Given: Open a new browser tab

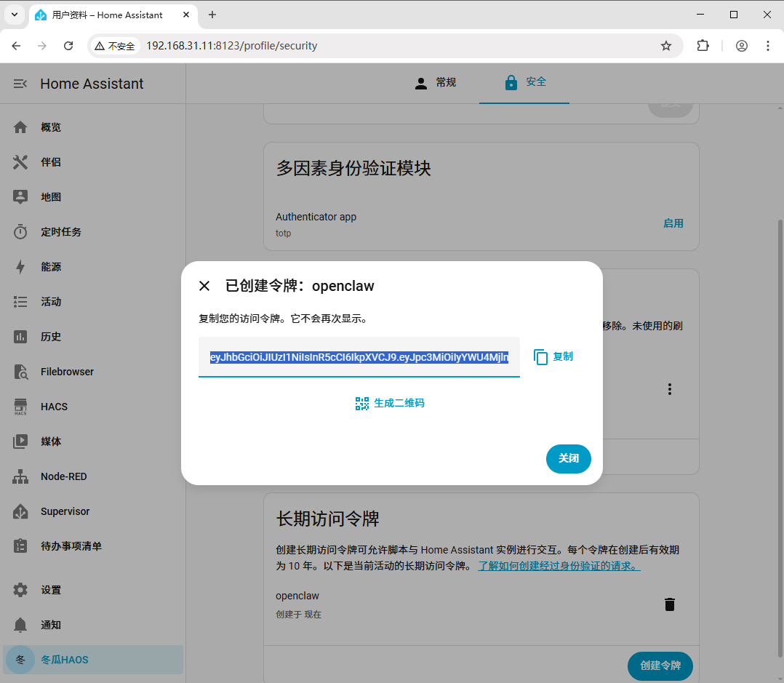Looking at the screenshot, I should pyautogui.click(x=212, y=15).
